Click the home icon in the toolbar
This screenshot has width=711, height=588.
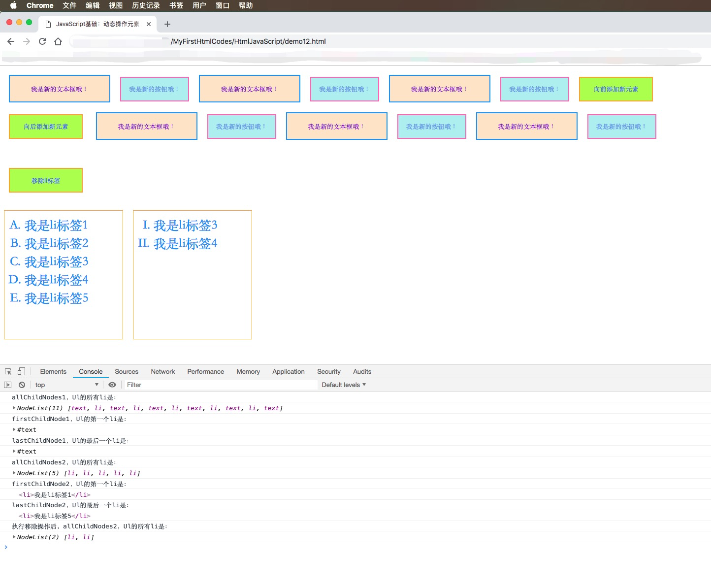pos(58,41)
